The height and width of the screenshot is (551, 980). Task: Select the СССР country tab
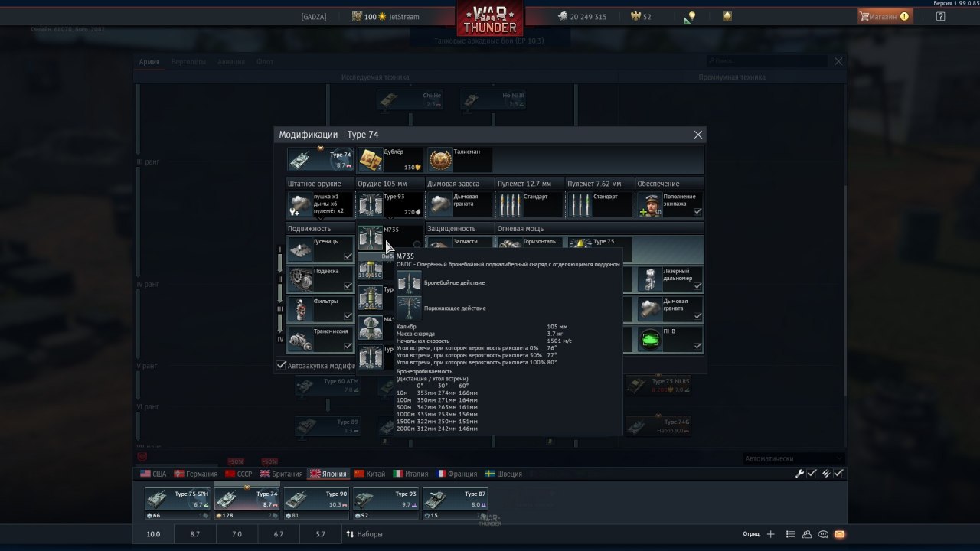pyautogui.click(x=238, y=474)
